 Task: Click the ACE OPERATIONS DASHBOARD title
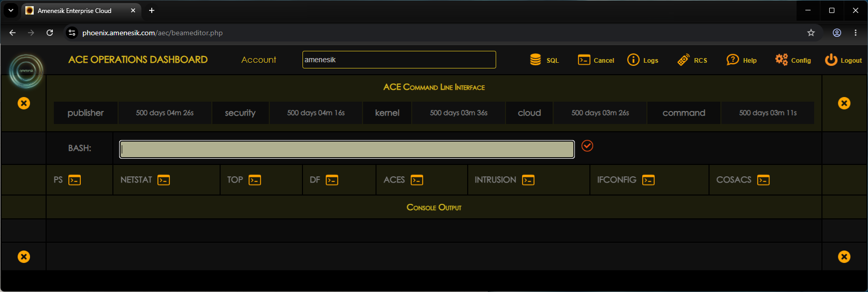click(x=138, y=60)
